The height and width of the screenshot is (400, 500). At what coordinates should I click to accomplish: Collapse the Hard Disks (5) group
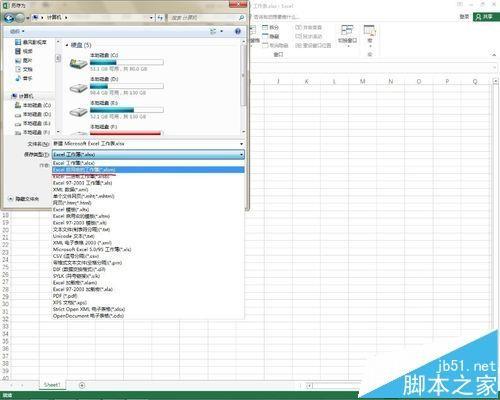coord(67,45)
